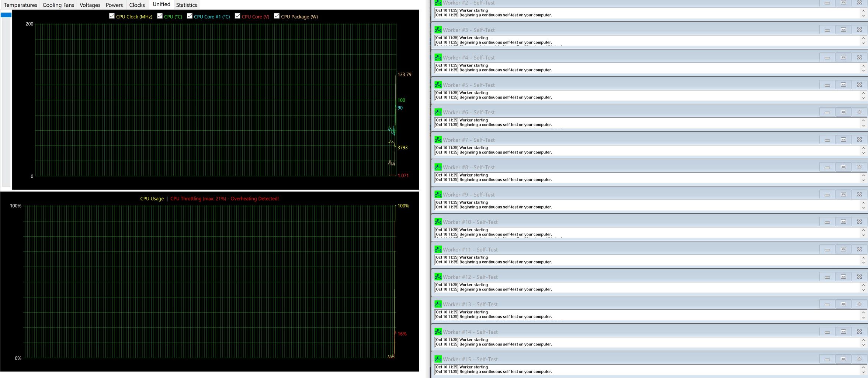Click the 3793 CPU clock value

pos(402,147)
